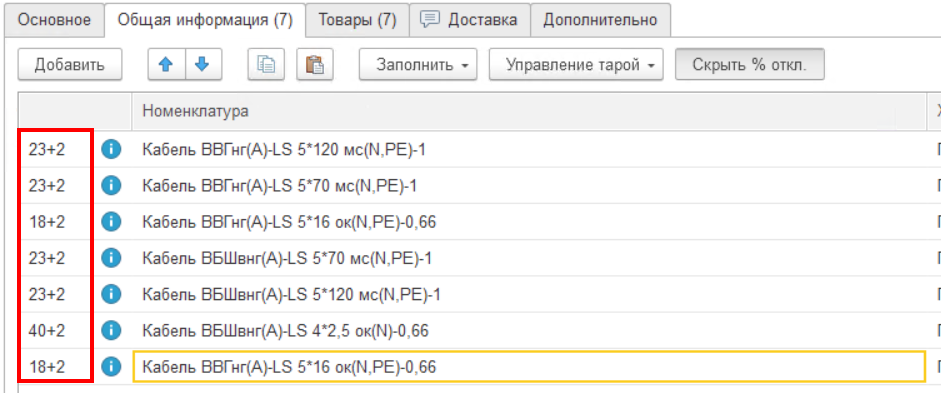
Task: Toggle the Скрыть % откл. button
Action: click(x=750, y=65)
